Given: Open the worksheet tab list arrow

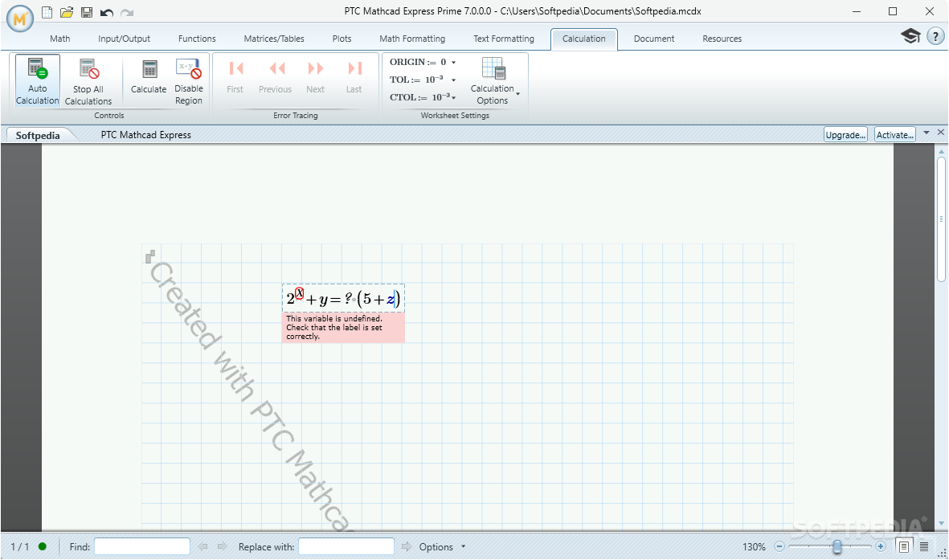Looking at the screenshot, I should (927, 133).
